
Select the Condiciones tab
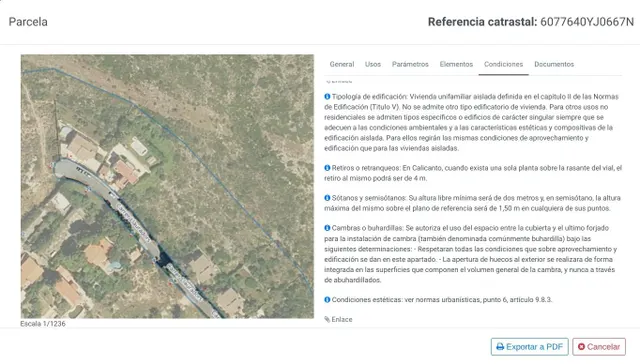(503, 64)
